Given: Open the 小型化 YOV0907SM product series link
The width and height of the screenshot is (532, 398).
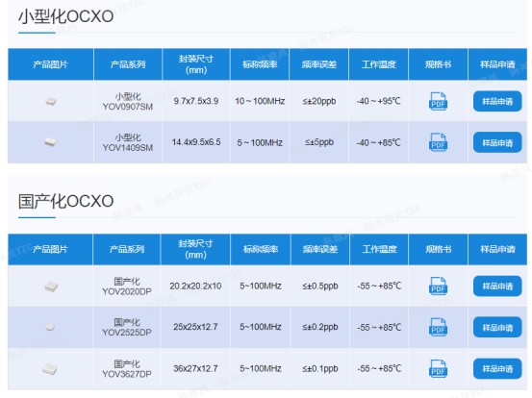Looking at the screenshot, I should coord(128,101).
